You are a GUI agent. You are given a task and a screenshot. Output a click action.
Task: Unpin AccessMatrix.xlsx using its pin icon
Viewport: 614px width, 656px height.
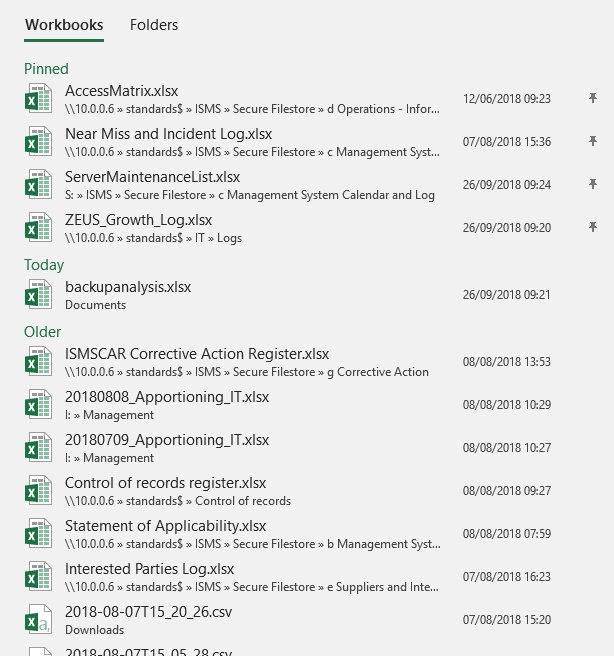pos(593,99)
